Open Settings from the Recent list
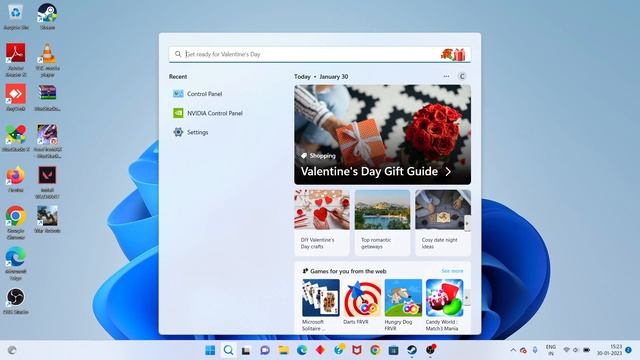The image size is (640, 360). pyautogui.click(x=191, y=132)
